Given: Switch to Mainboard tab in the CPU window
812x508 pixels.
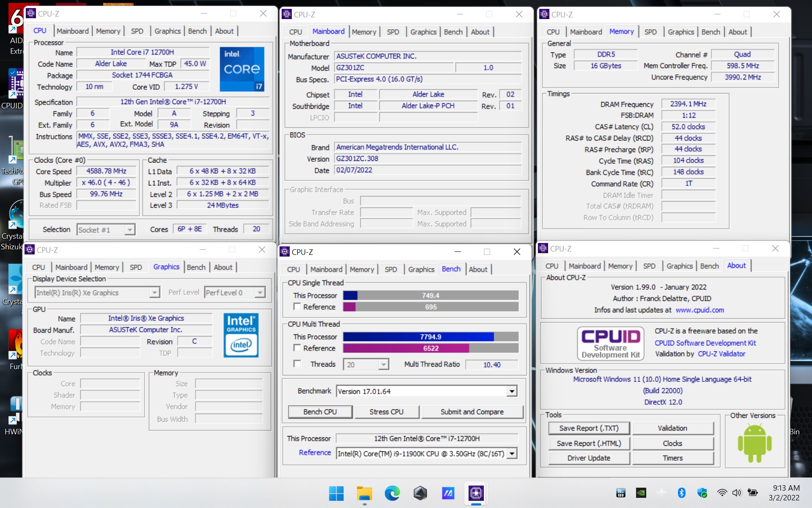Looking at the screenshot, I should click(72, 31).
